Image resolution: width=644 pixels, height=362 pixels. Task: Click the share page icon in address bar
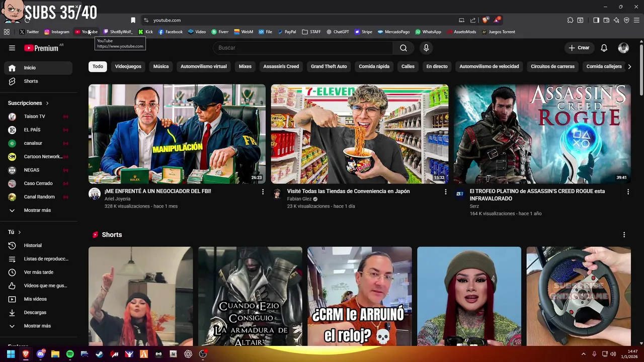coord(473,20)
